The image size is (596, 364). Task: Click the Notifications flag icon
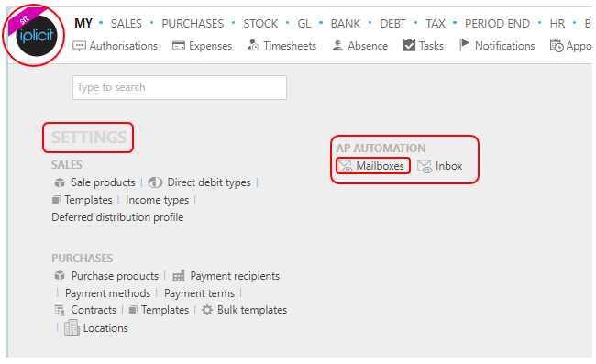464,45
